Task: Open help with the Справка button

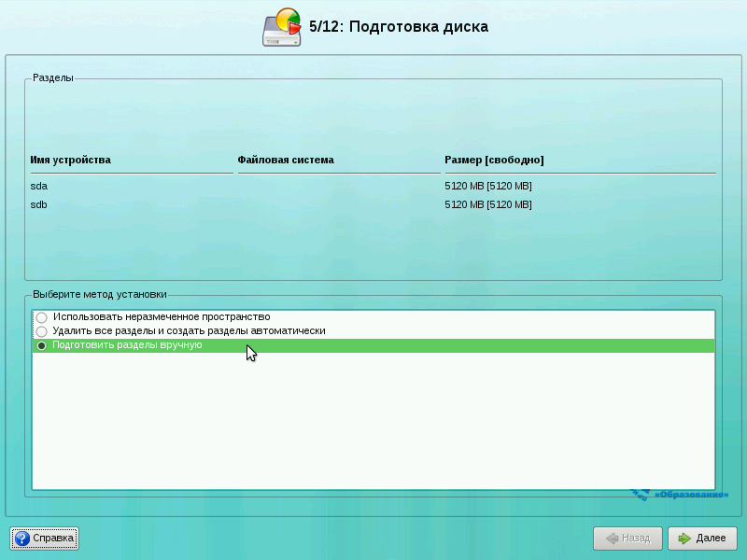Action: click(44, 539)
